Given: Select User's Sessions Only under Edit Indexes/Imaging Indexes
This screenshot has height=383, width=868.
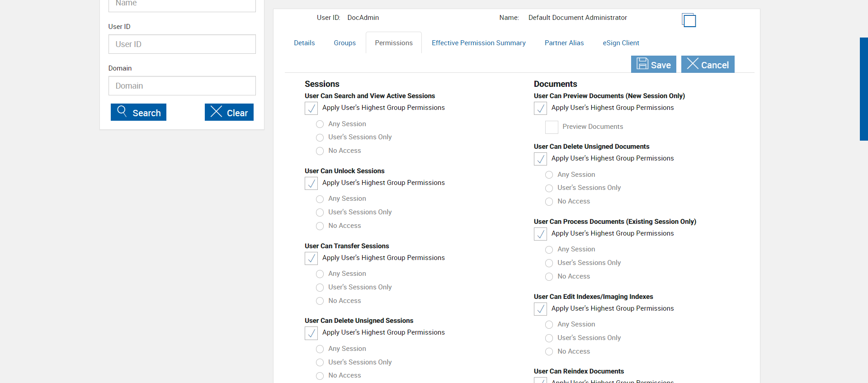Looking at the screenshot, I should 549,338.
